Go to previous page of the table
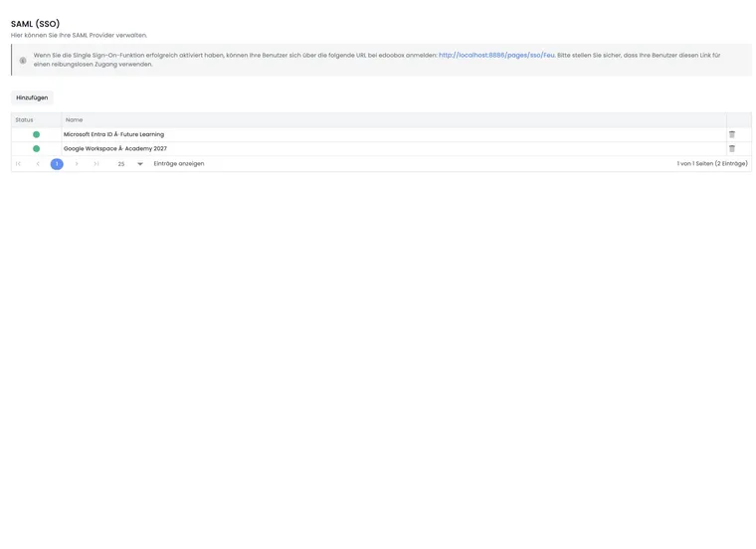The image size is (756, 549). tap(38, 164)
